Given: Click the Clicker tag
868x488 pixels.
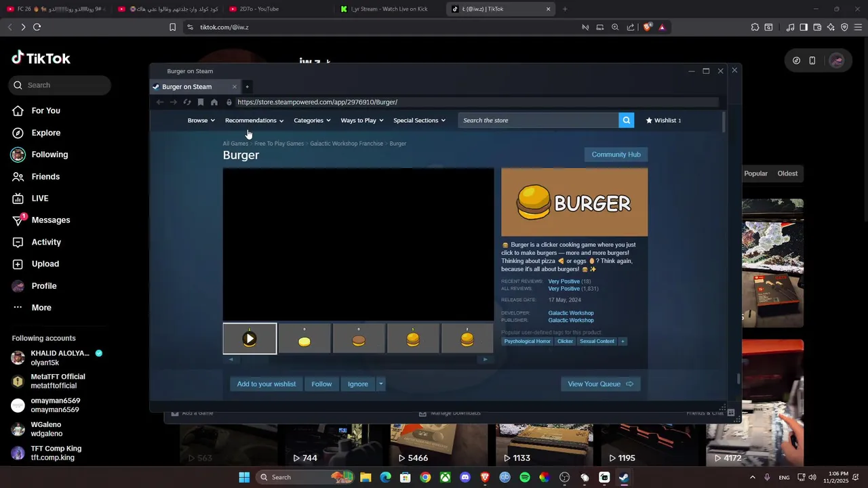Looking at the screenshot, I should click(565, 342).
